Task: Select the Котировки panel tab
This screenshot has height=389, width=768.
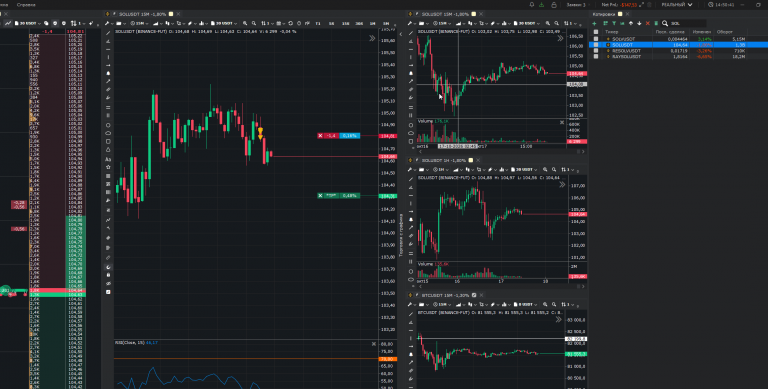Action: click(604, 14)
